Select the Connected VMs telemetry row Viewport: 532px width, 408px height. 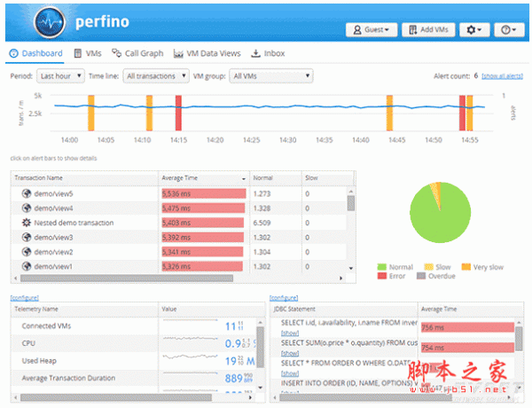[x=134, y=326]
